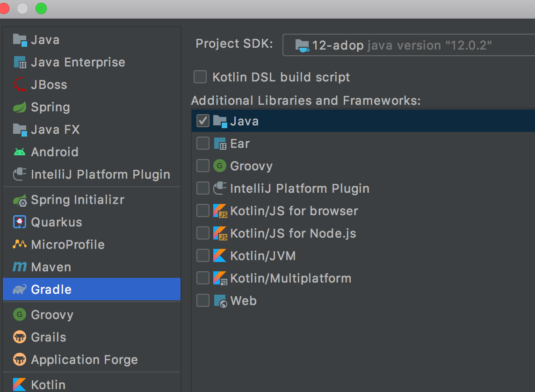Choose the Groovy icon in sidebar
This screenshot has height=392, width=535.
(20, 314)
